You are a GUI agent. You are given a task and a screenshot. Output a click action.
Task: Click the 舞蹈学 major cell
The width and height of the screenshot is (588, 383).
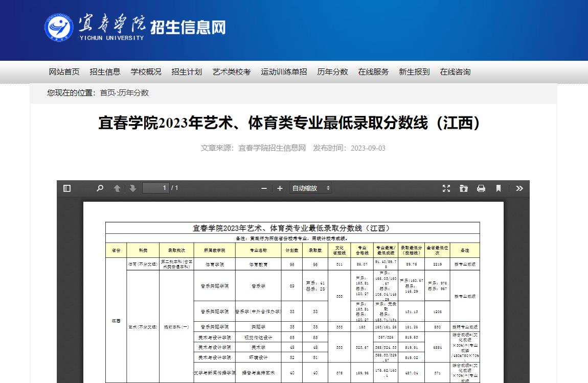click(258, 327)
